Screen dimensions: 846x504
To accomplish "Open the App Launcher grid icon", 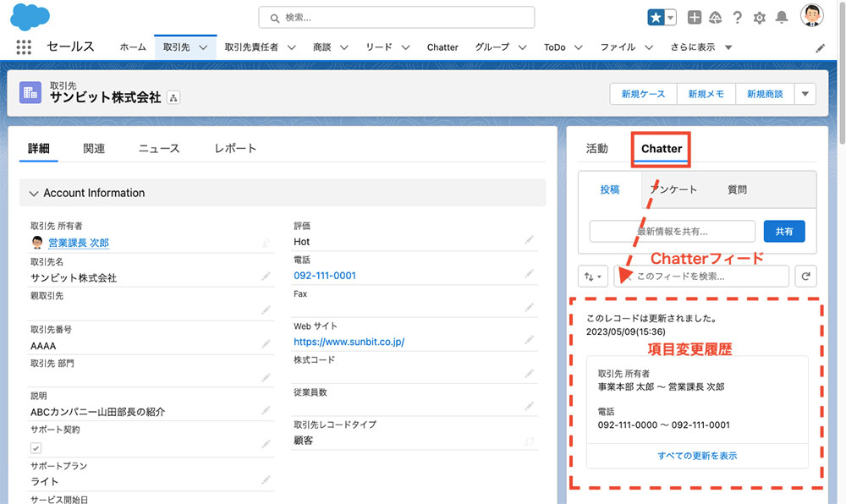I will point(24,47).
